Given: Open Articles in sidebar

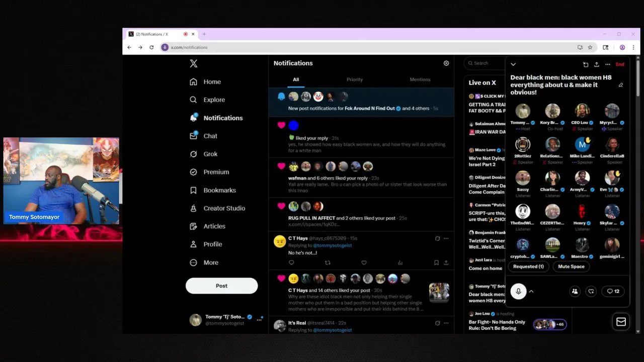Looking at the screenshot, I should (x=207, y=226).
